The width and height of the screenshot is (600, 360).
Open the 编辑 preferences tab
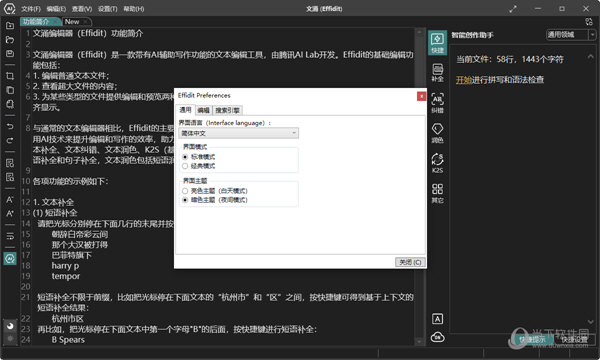pyautogui.click(x=204, y=110)
